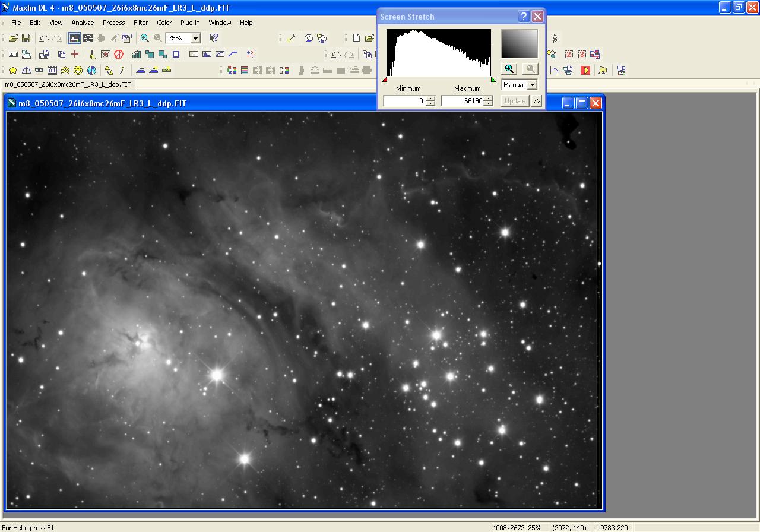Screen dimensions: 760x532
Task: Click the Screen Stretch help question button
Action: tap(524, 17)
